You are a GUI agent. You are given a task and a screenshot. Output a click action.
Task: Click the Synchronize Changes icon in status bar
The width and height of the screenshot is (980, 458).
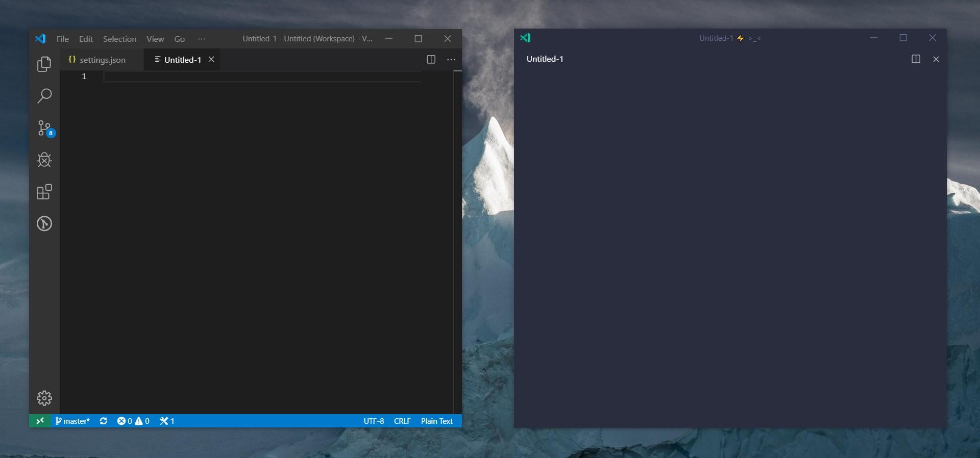point(104,421)
